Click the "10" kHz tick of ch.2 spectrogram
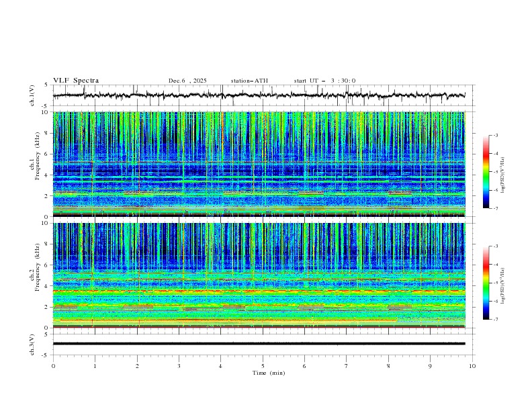The height and width of the screenshot is (411, 532). [x=46, y=223]
